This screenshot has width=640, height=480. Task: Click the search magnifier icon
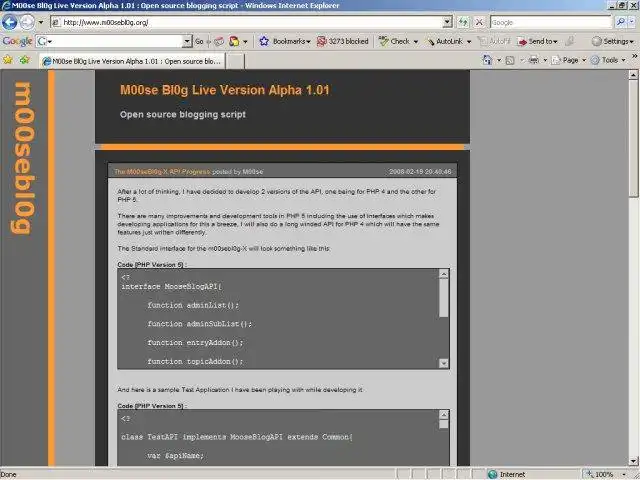pos(620,22)
